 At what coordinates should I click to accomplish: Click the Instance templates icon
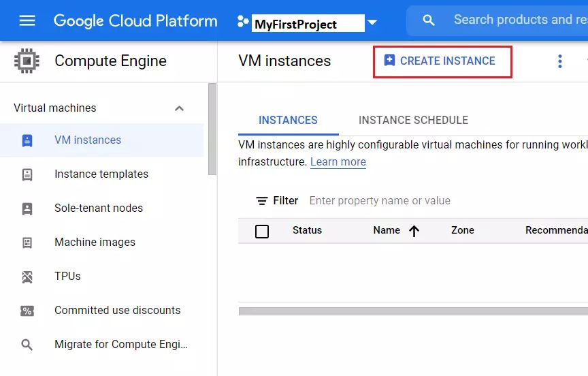pos(27,174)
